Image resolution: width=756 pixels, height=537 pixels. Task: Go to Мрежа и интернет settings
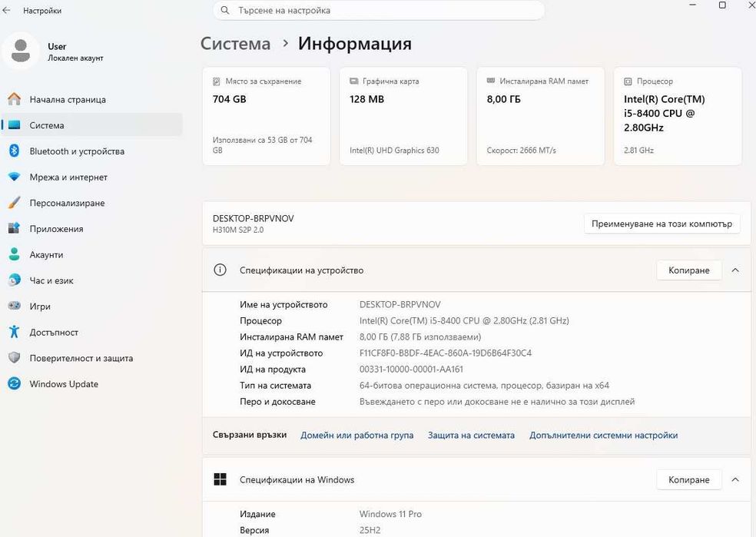(92, 177)
